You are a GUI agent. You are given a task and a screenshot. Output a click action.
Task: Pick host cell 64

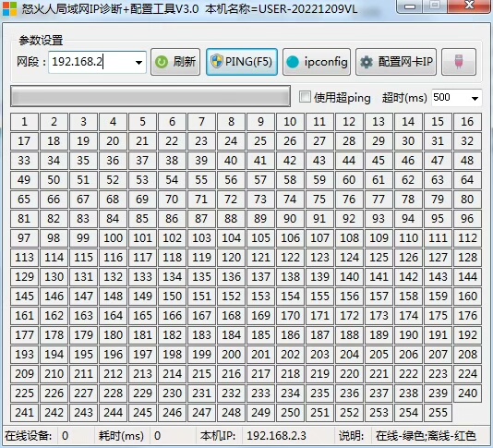tap(467, 180)
